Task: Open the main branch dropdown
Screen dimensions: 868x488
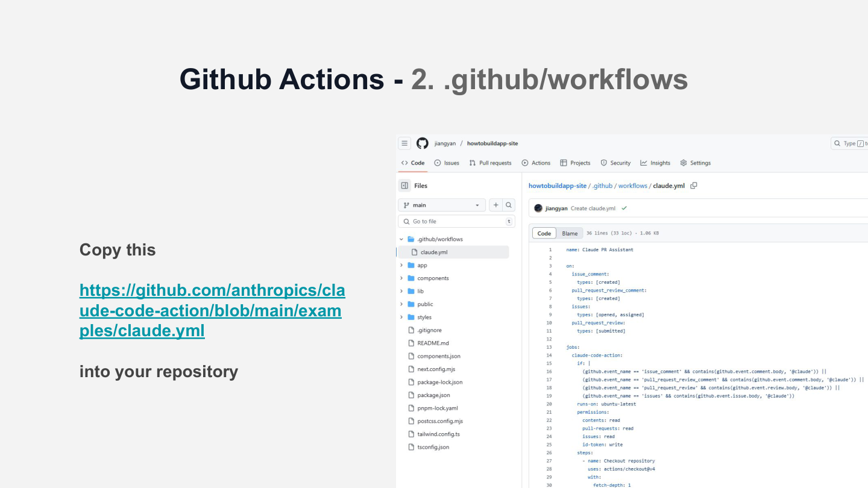Action: (442, 205)
